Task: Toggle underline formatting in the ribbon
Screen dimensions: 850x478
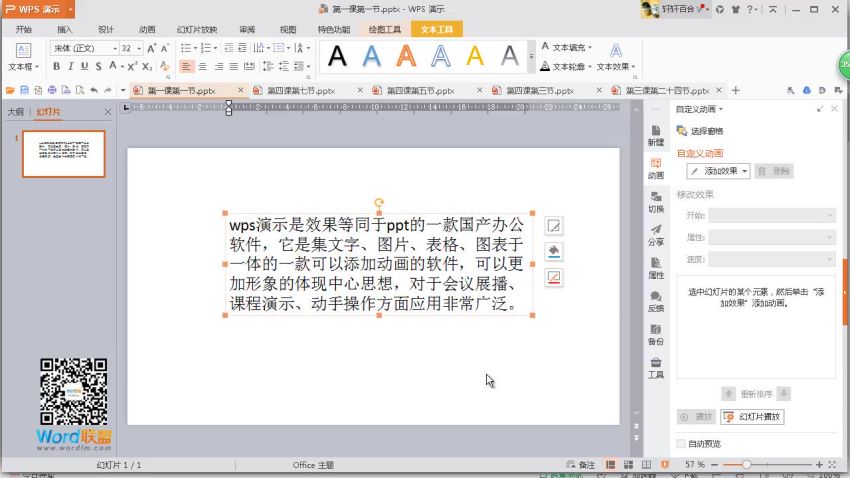Action: tap(84, 66)
